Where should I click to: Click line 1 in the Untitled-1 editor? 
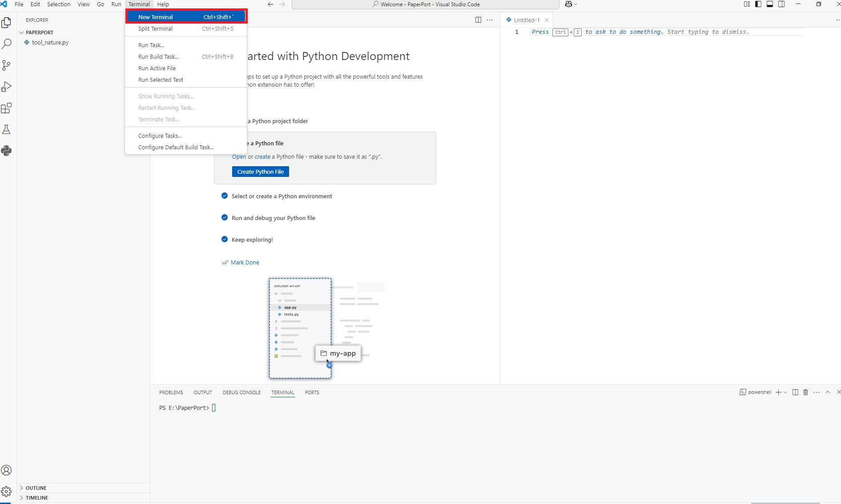(x=667, y=32)
